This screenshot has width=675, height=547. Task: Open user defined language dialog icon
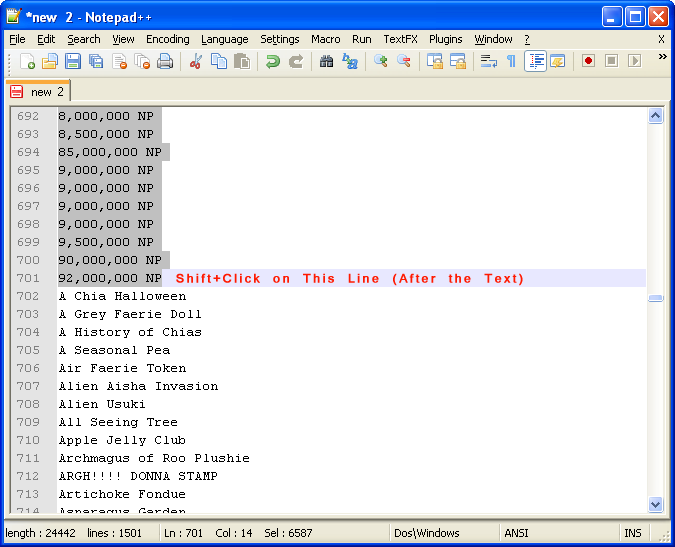point(558,61)
